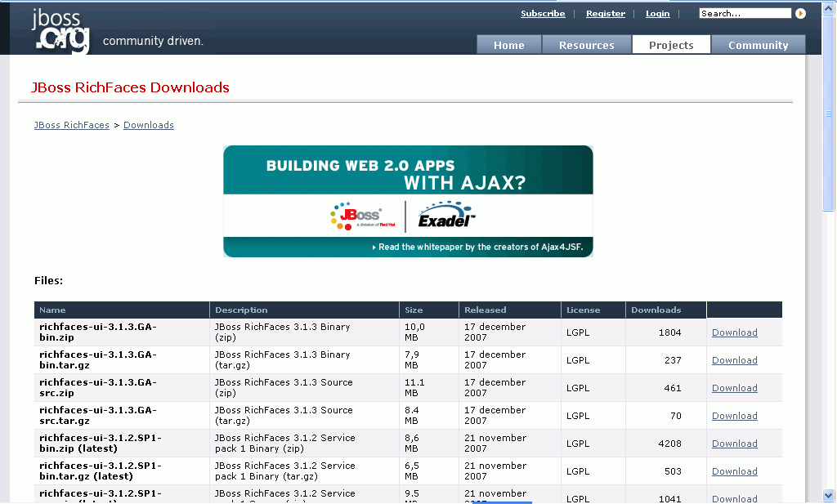
Task: Click the scrollbar up arrow
Action: tap(829, 7)
